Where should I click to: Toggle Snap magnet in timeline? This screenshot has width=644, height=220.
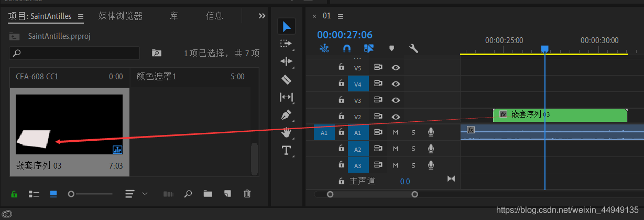(x=346, y=48)
